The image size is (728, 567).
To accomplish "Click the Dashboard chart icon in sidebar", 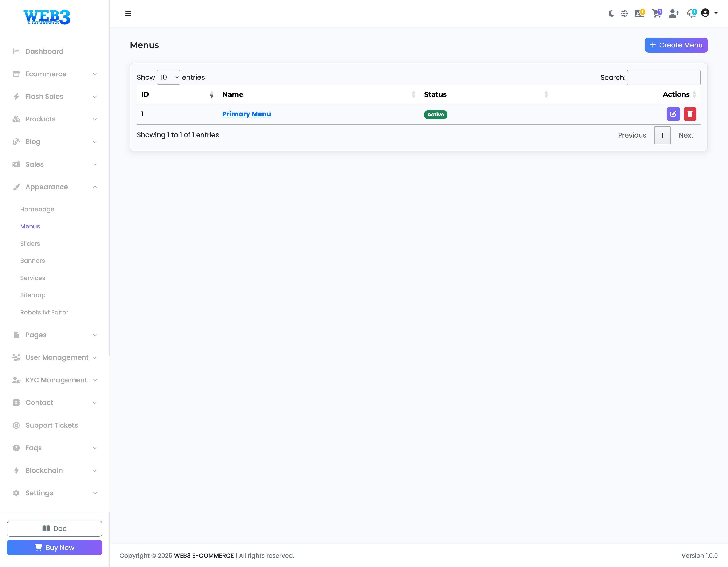I will click(16, 51).
